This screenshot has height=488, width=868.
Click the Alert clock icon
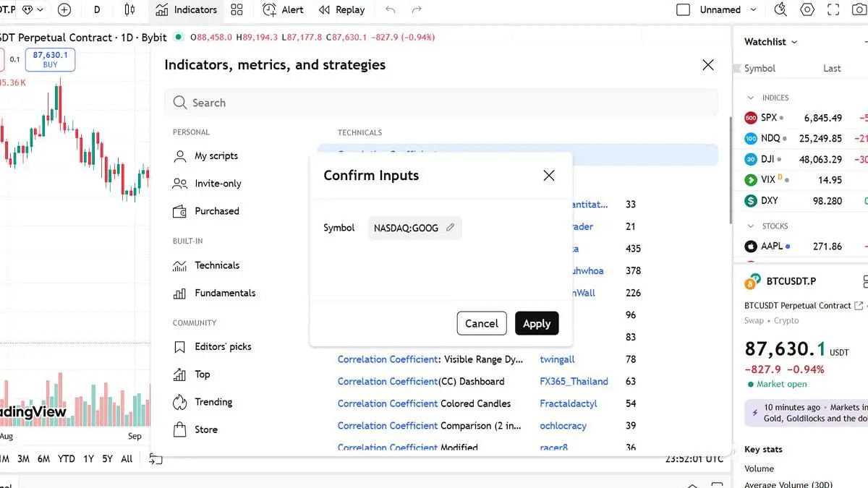tap(270, 10)
